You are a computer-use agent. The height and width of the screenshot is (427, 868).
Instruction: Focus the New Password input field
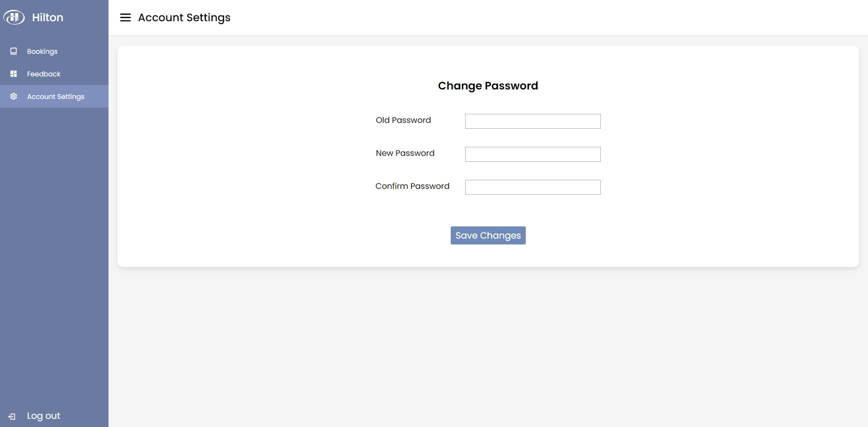[533, 154]
